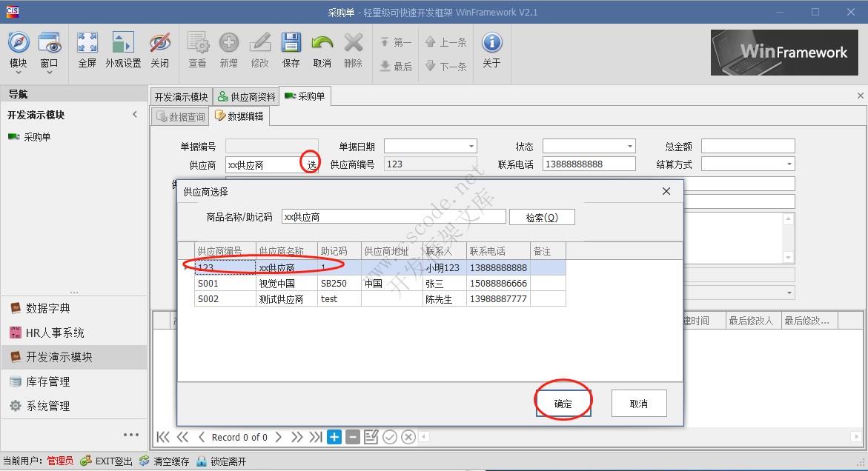Switch to the 数据查询 sub-tab
This screenshot has height=471, width=868.
tap(185, 116)
